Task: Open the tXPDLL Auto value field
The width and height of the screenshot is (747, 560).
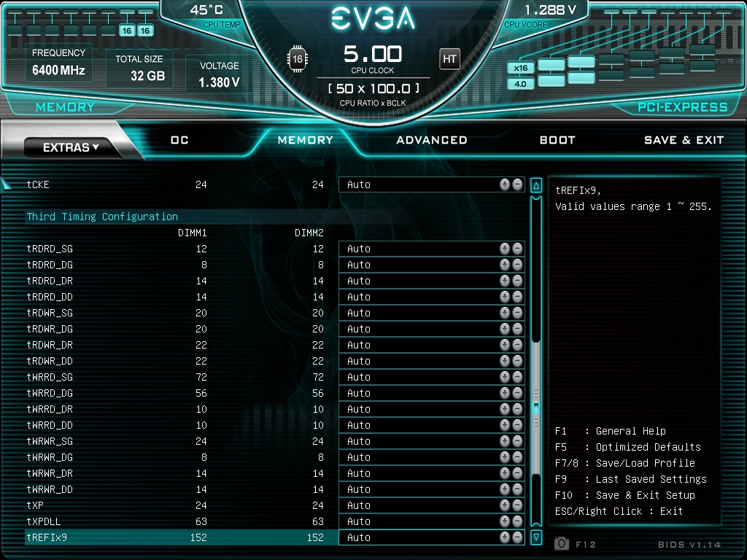Action: pos(432,521)
